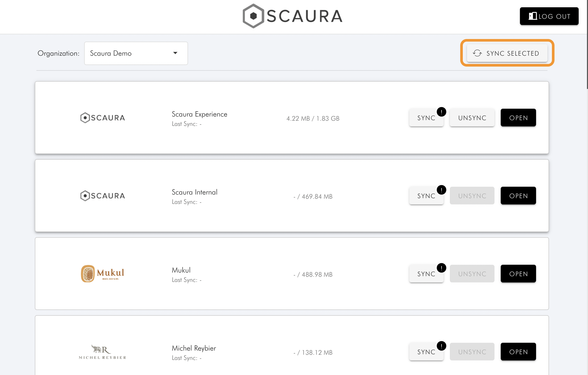Click the alert badge on Scaura Internal Sync
588x375 pixels.
441,190
